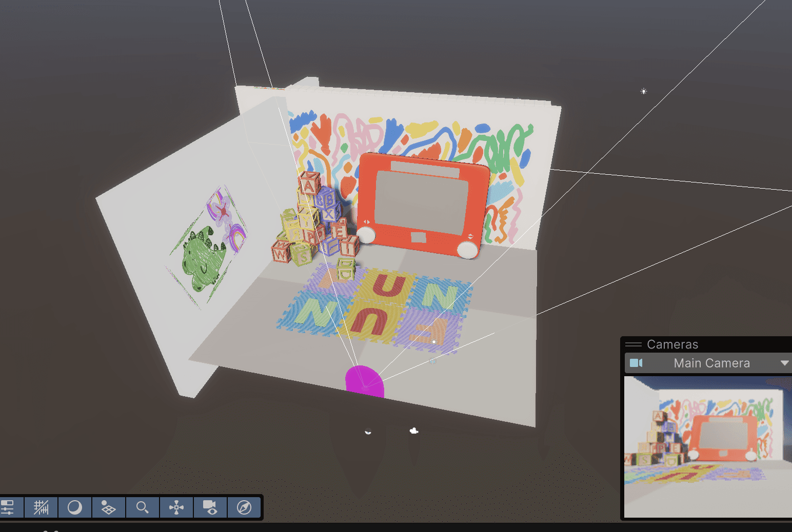This screenshot has height=532, width=792.
Task: Select the search magnifier tool in the toolbar
Action: (x=143, y=507)
